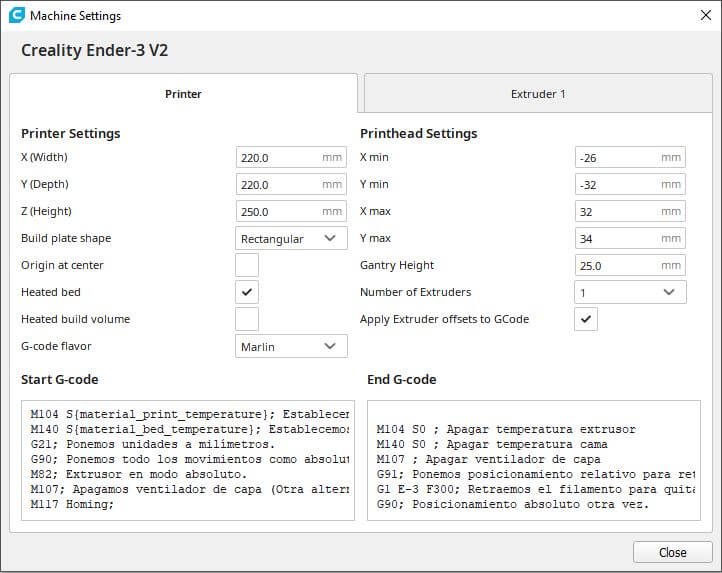Viewport: 722px width, 573px height.
Task: Open the Build plate shape dropdown
Action: 291,239
